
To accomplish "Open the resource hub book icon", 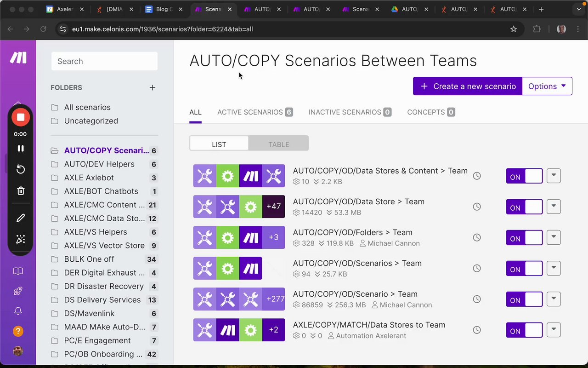I will (x=18, y=271).
